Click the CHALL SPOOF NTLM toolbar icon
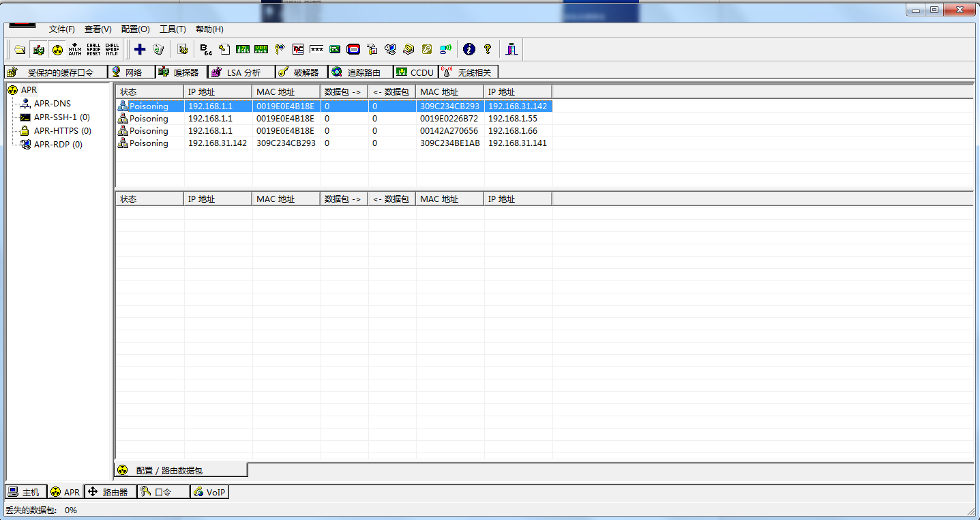This screenshot has height=520, width=980. pyautogui.click(x=112, y=49)
